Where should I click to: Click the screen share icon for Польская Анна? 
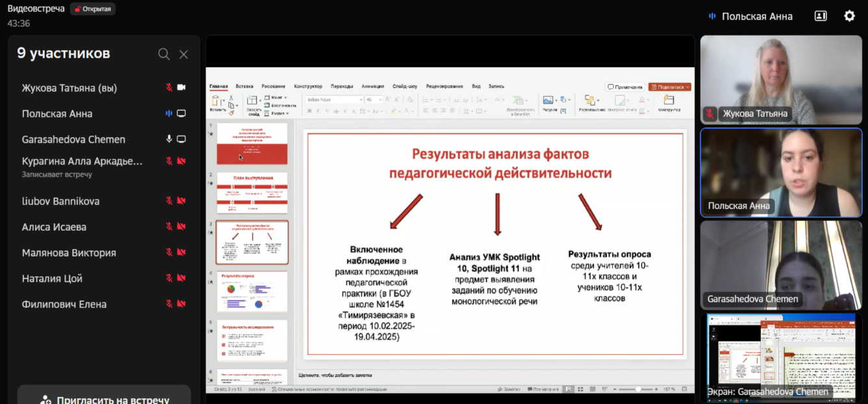(x=182, y=113)
